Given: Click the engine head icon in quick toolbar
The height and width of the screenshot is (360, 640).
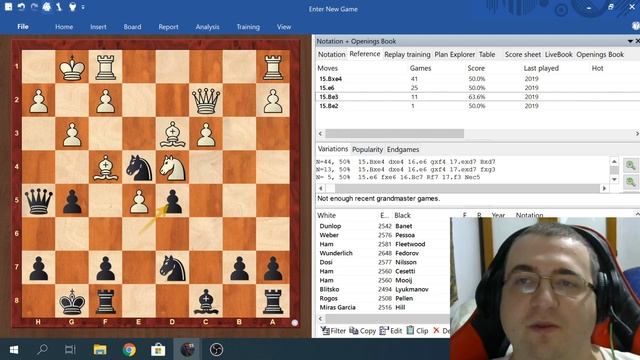Looking at the screenshot, I should click(47, 7).
